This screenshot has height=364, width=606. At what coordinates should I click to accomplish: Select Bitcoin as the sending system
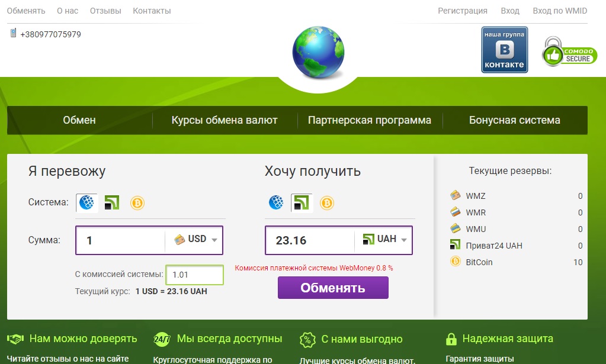click(137, 202)
